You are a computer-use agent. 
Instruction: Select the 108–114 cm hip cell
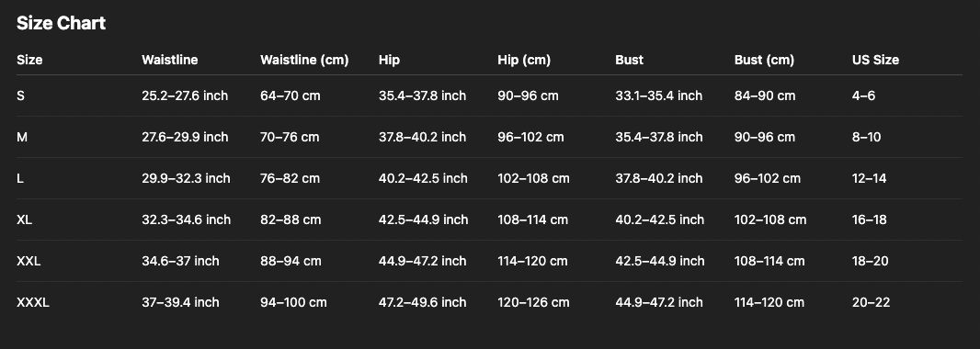[532, 220]
